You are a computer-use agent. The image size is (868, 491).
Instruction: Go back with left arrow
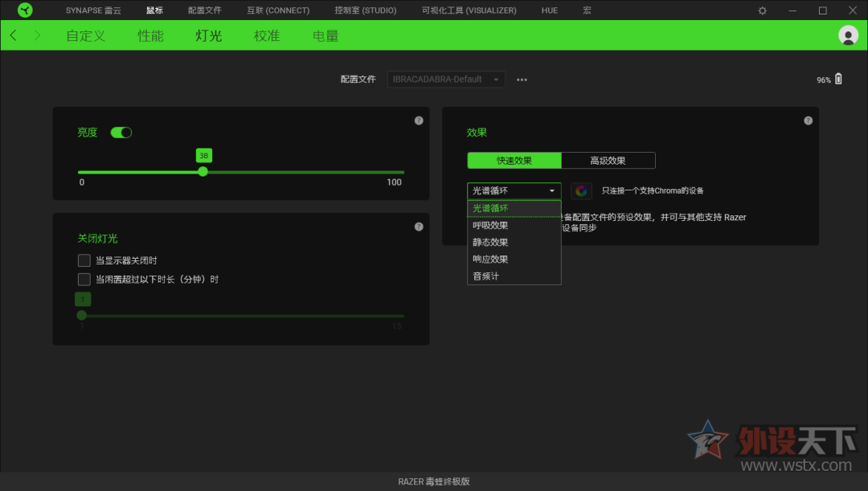tap(14, 35)
